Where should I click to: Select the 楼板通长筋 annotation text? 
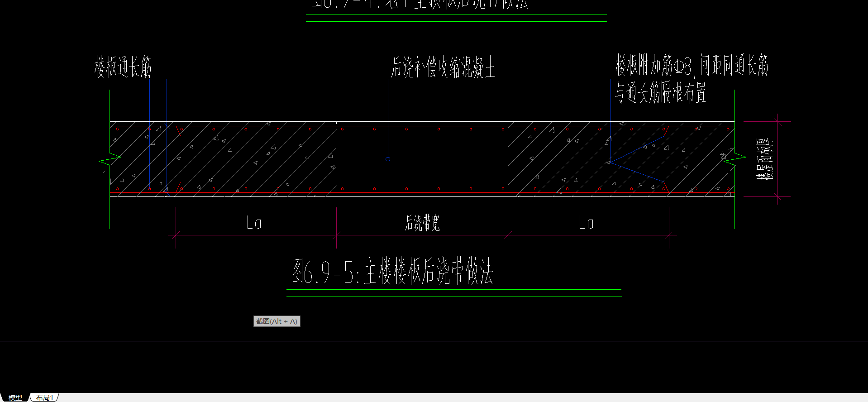point(123,67)
